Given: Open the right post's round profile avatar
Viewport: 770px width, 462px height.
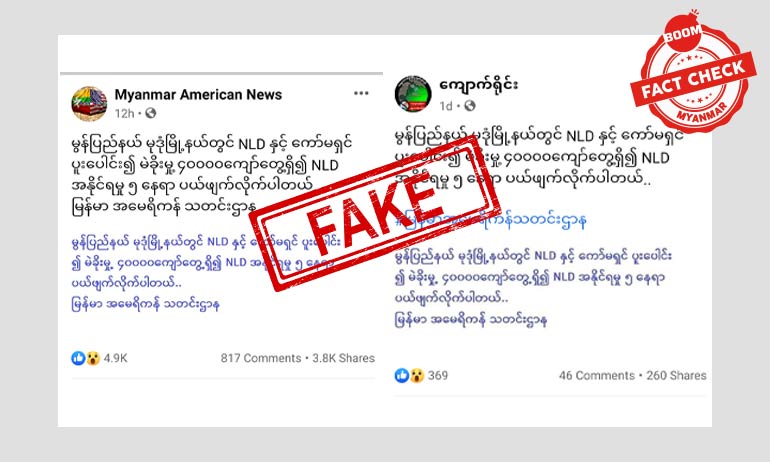Looking at the screenshot, I should pos(413,94).
